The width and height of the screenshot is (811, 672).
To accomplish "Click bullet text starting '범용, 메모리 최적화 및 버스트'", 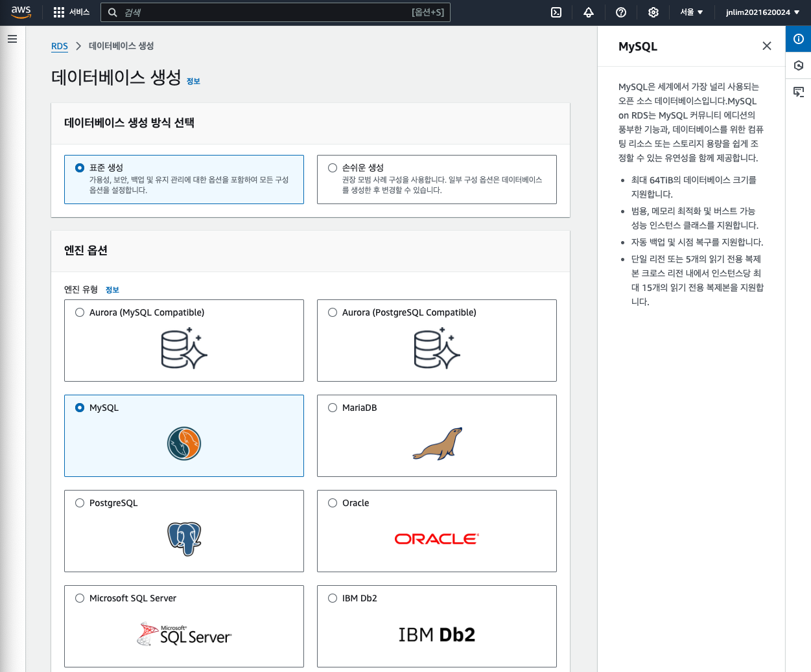I will point(695,218).
